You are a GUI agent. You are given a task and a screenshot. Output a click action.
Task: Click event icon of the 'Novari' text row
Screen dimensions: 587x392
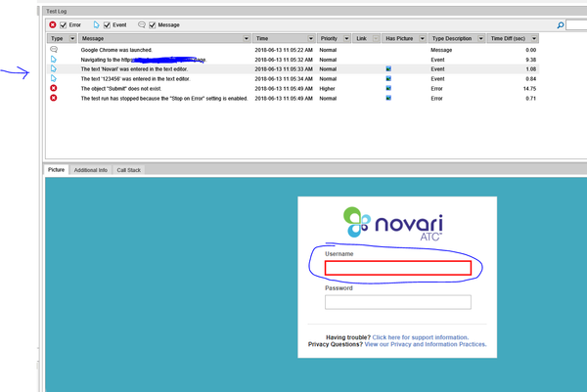point(54,68)
